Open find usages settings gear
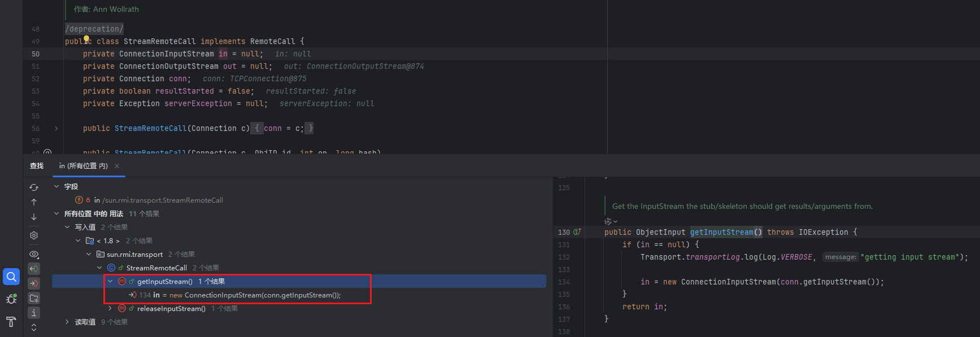980x337 pixels. (34, 235)
